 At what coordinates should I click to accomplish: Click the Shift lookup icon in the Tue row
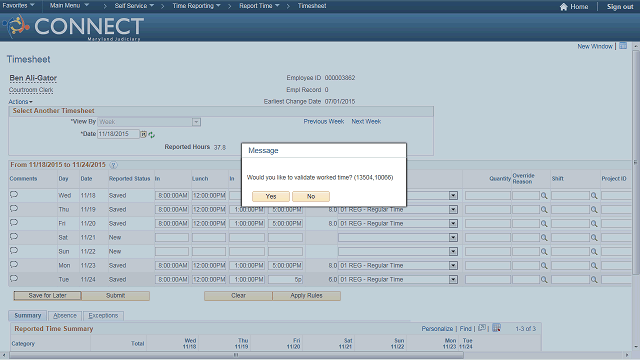point(594,280)
